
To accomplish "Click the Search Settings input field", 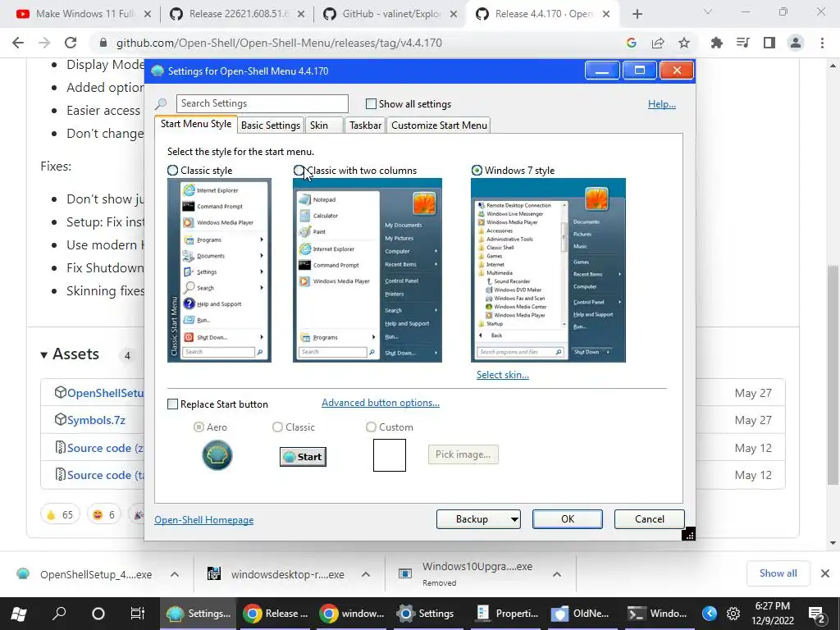I will [x=262, y=103].
